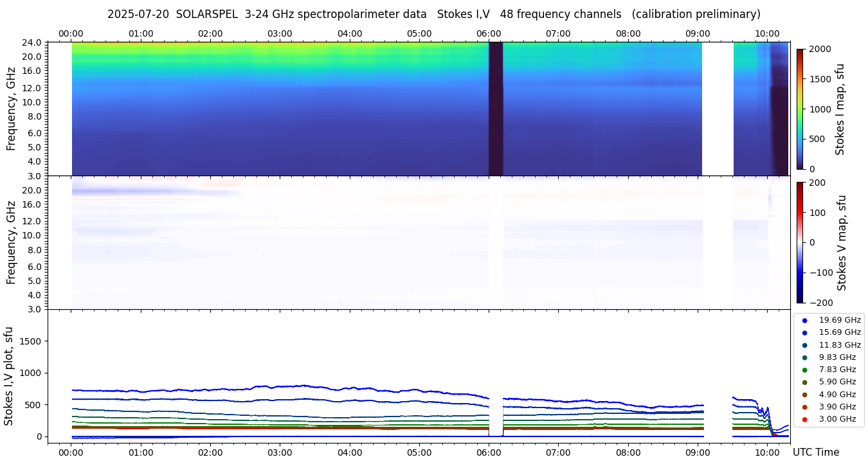The width and height of the screenshot is (868, 466).
Task: Click the plot title text at top
Action: 433,14
